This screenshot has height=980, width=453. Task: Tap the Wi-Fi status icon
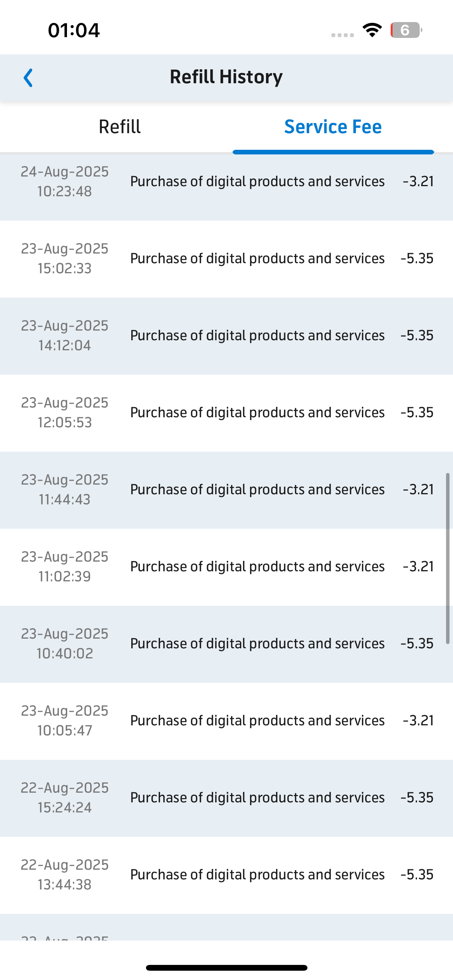point(372,30)
